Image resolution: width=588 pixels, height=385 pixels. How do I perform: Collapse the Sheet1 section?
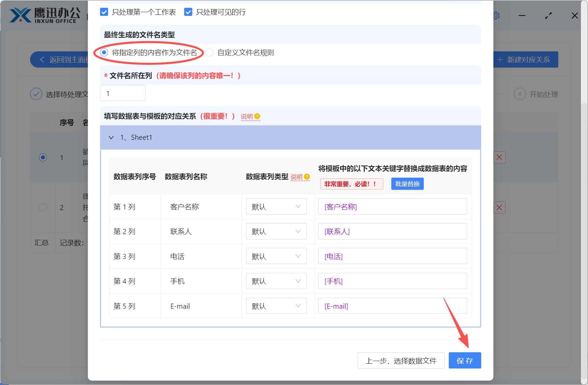click(x=112, y=137)
